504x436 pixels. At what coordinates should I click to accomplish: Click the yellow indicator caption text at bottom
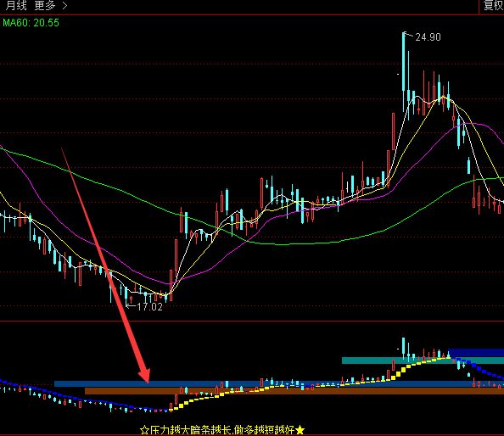222,430
